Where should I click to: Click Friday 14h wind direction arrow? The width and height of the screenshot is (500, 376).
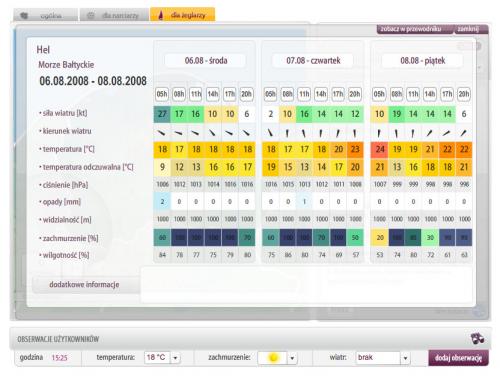click(x=430, y=133)
